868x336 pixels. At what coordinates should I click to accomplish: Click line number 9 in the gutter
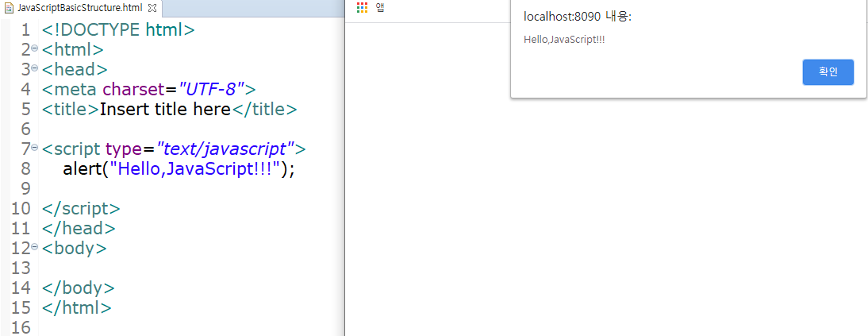coord(26,188)
